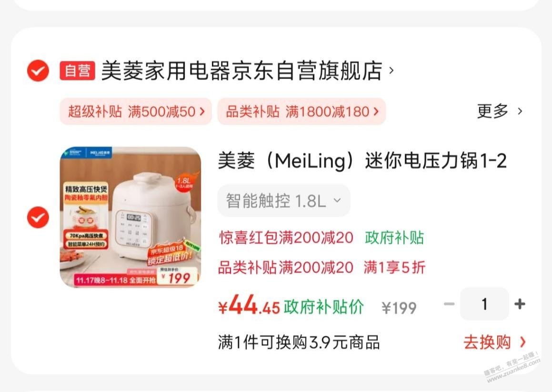552x392 pixels.
Task: Open the 美菱家用电器京东自营旗舰店 store page
Action: 242,70
